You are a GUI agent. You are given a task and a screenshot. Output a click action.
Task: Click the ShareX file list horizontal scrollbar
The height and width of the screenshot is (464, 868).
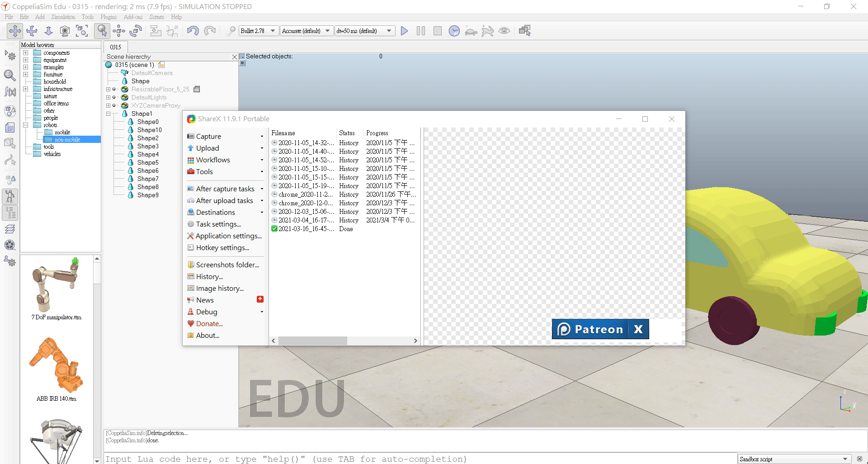tap(312, 341)
